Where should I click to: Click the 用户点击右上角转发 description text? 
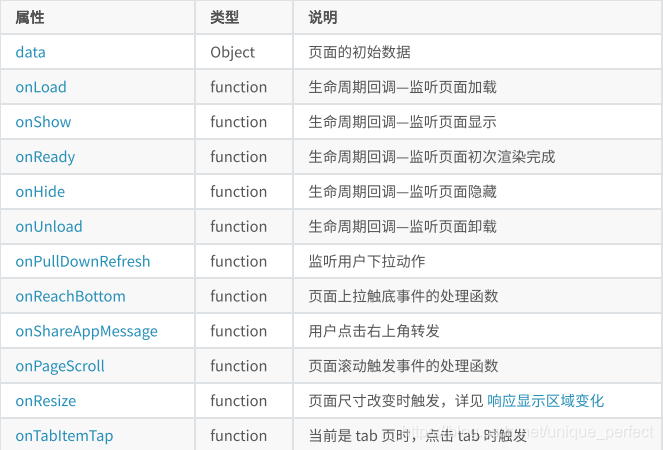[375, 331]
